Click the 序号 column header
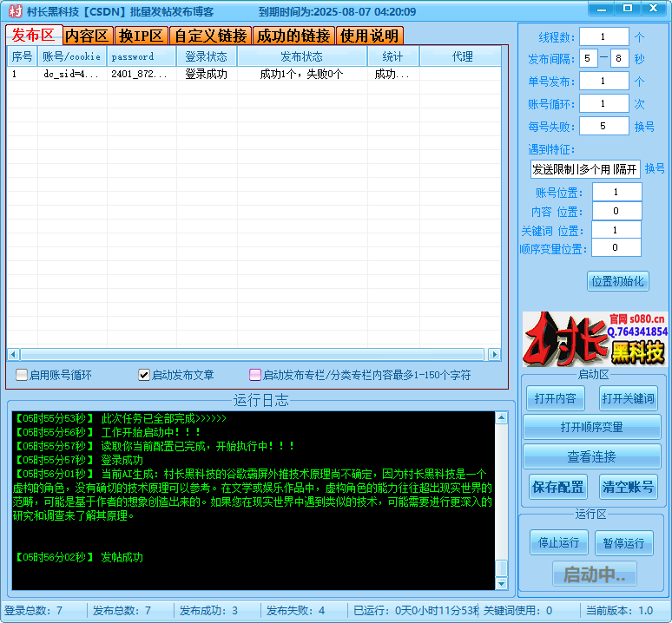This screenshot has width=672, height=623. coord(23,56)
